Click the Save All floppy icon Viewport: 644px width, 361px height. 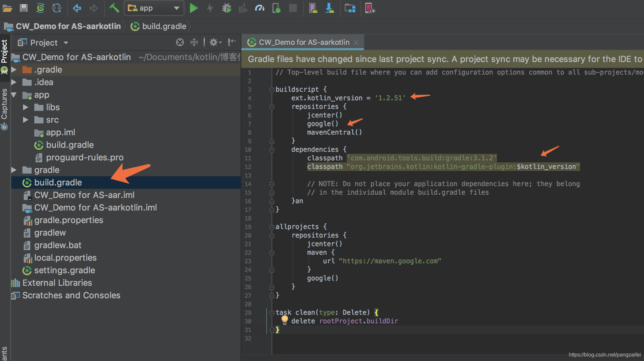pos(24,8)
